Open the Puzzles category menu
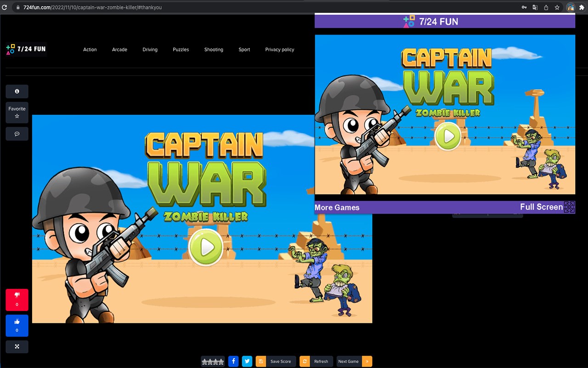Screen dimensions: 588x368 181,50
